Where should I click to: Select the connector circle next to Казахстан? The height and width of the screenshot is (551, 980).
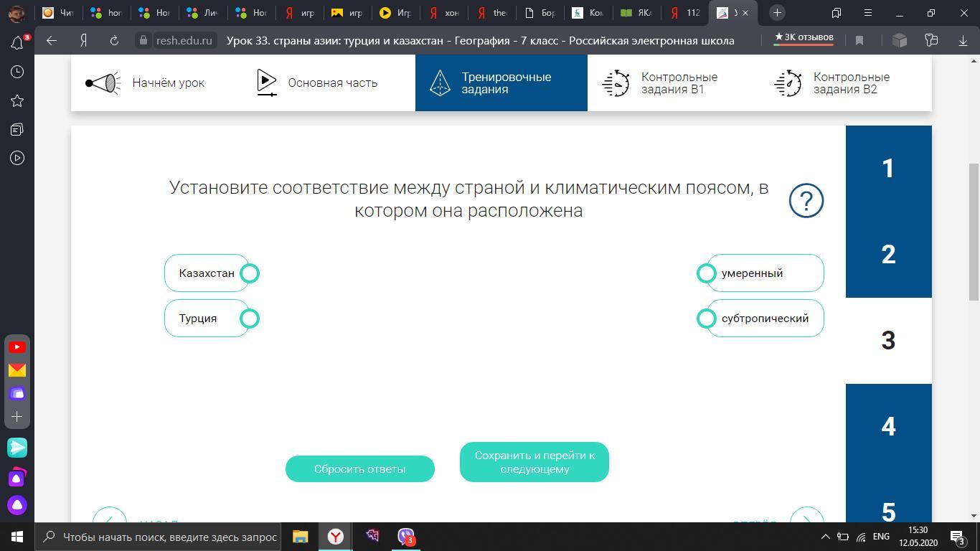coord(250,273)
